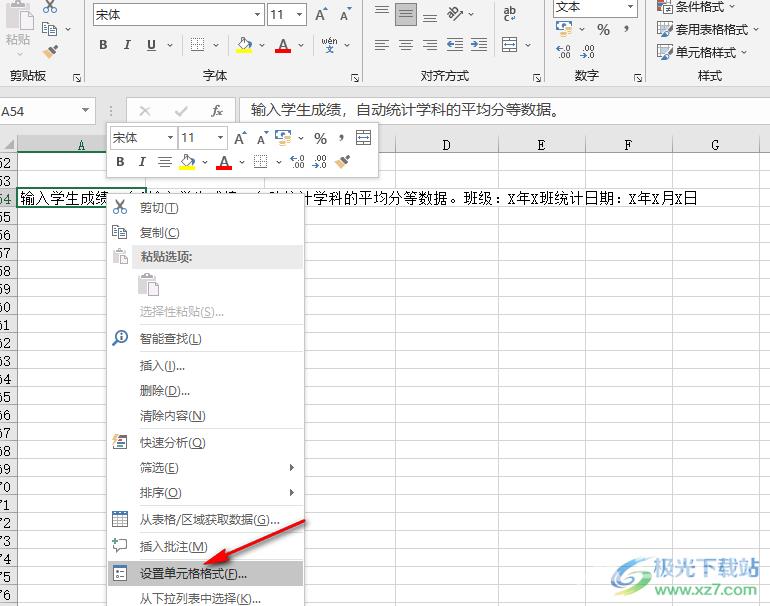Toggle align left in the ribbon alignment group
Viewport: 770px width, 606px height.
coord(382,45)
